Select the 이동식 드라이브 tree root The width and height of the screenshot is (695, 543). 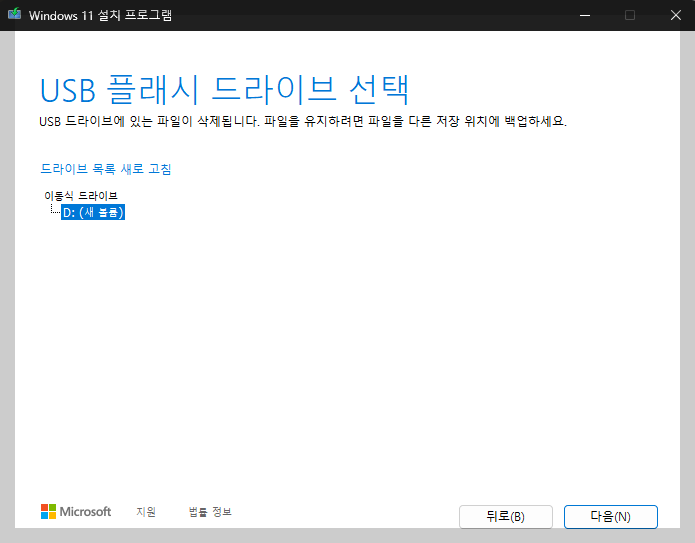click(x=81, y=195)
